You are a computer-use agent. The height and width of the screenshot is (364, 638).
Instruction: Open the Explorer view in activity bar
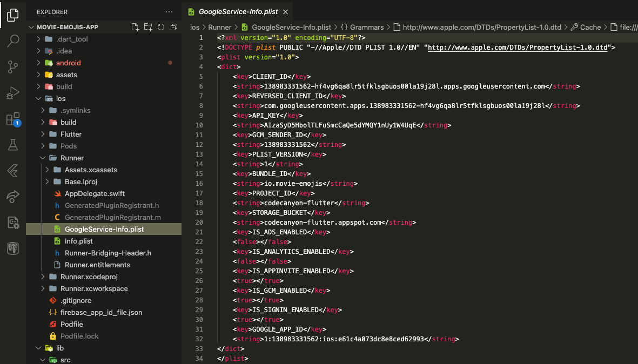(x=12, y=15)
